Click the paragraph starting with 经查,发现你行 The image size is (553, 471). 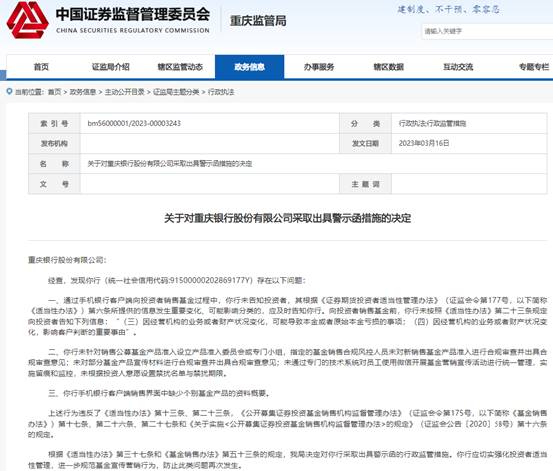click(x=177, y=280)
